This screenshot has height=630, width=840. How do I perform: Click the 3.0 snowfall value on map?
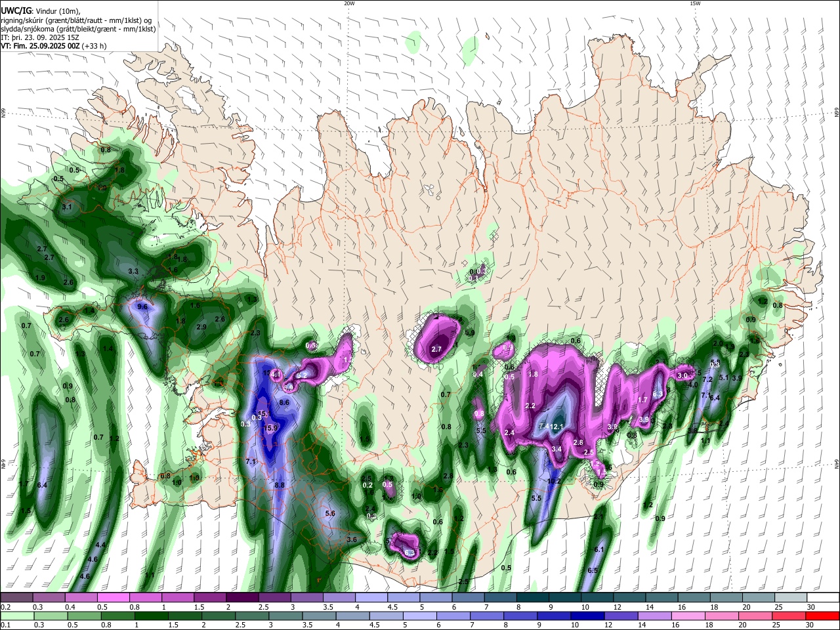click(682, 375)
